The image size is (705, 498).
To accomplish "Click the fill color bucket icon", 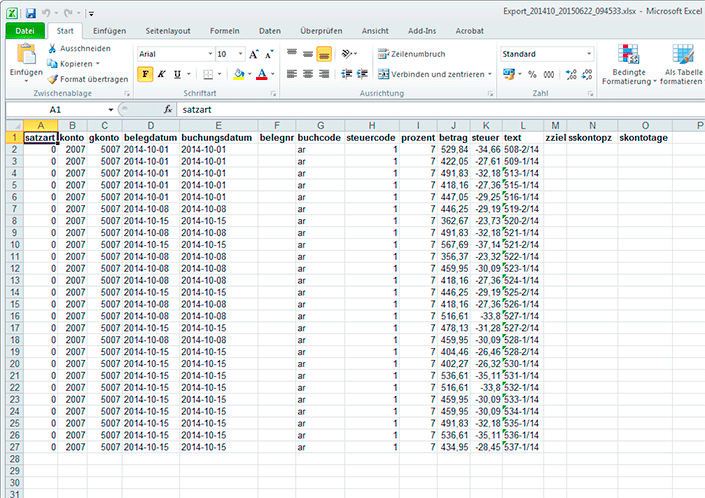I will [x=238, y=74].
